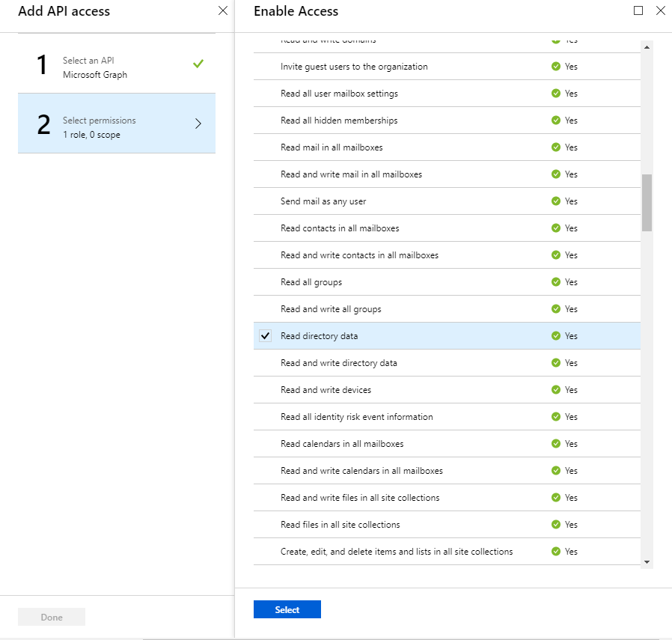This screenshot has width=672, height=640.
Task: Uncheck the Read directory data checkbox
Action: pyautogui.click(x=265, y=336)
